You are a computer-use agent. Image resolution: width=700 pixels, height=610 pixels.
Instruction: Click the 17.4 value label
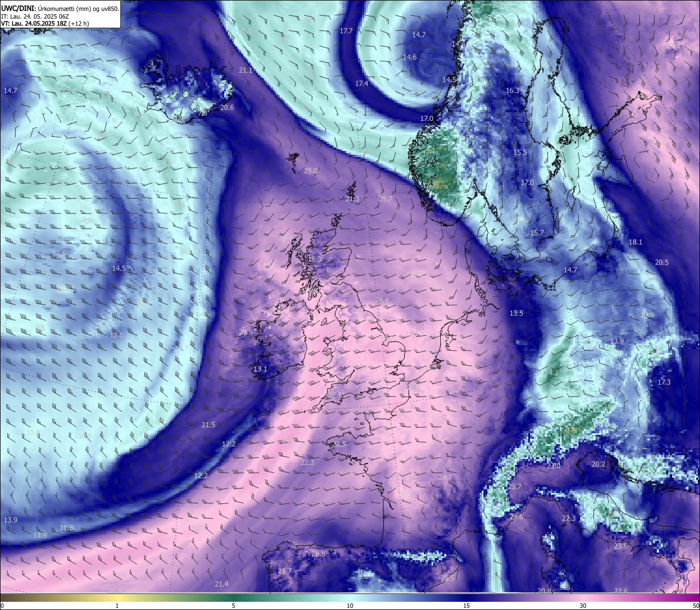(x=361, y=84)
